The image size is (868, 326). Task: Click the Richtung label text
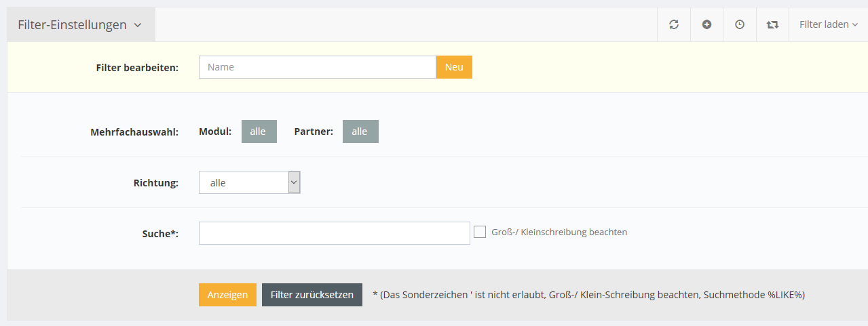[x=155, y=183]
